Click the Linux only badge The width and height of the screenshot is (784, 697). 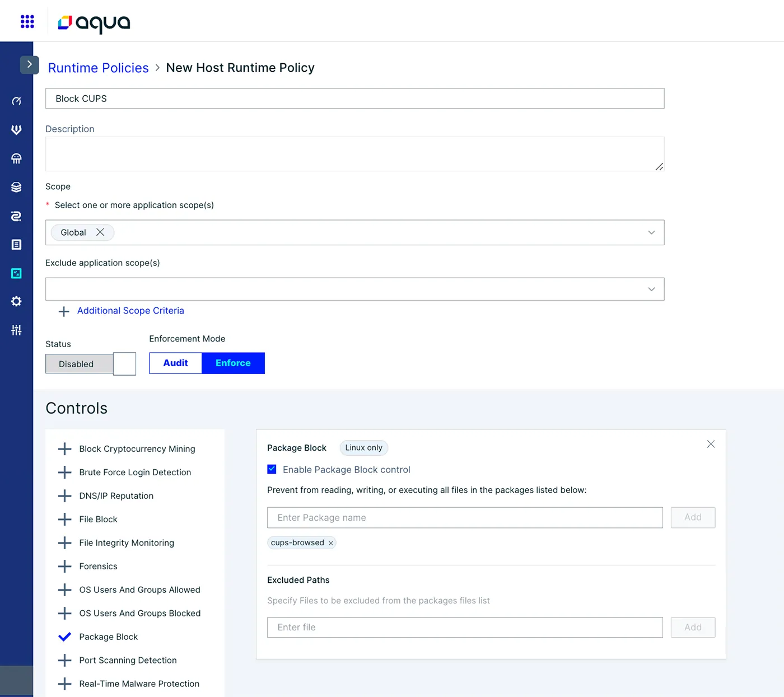click(363, 448)
